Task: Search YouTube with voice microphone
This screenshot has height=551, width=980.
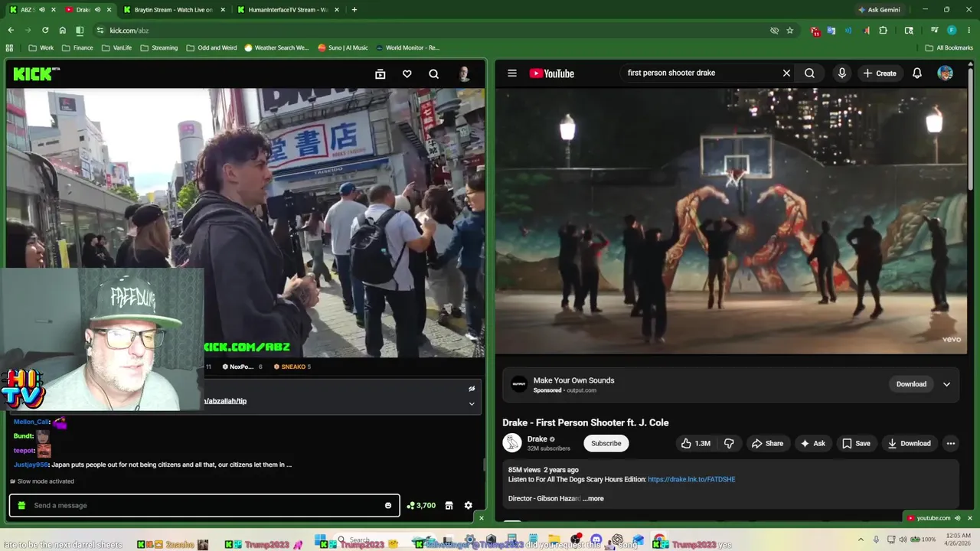Action: pos(841,73)
